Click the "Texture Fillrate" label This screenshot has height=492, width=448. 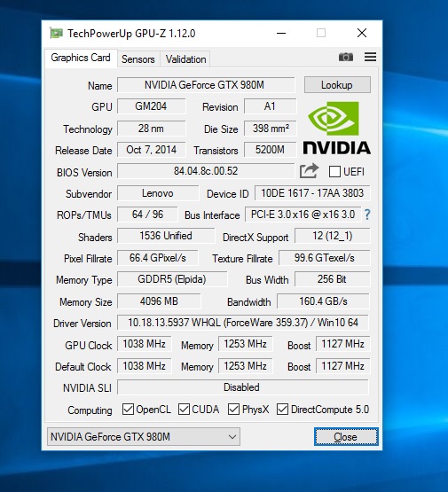[242, 259]
